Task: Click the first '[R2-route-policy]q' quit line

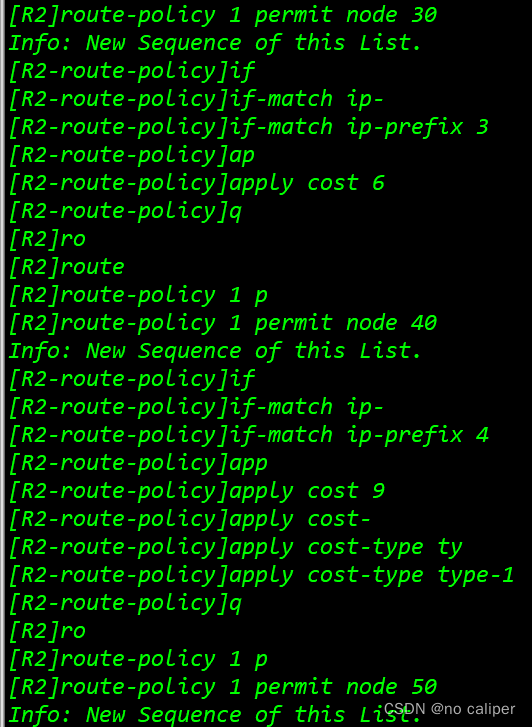Action: 125,212
